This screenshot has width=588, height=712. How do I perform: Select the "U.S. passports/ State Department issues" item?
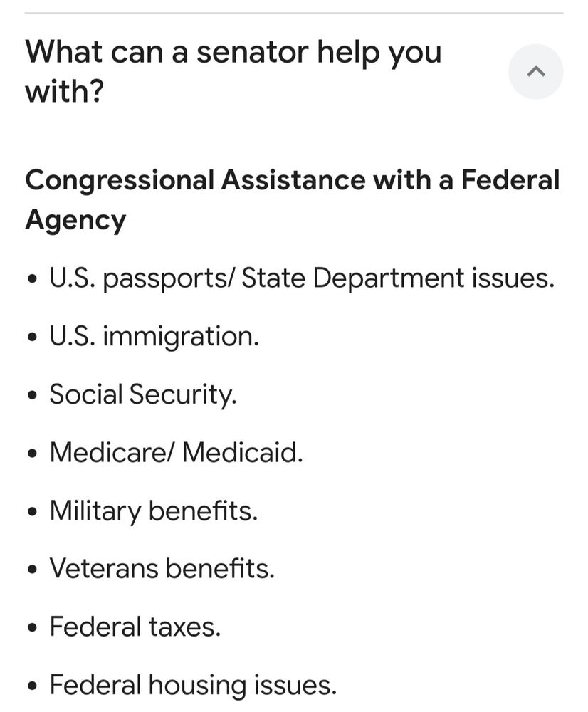click(x=302, y=278)
